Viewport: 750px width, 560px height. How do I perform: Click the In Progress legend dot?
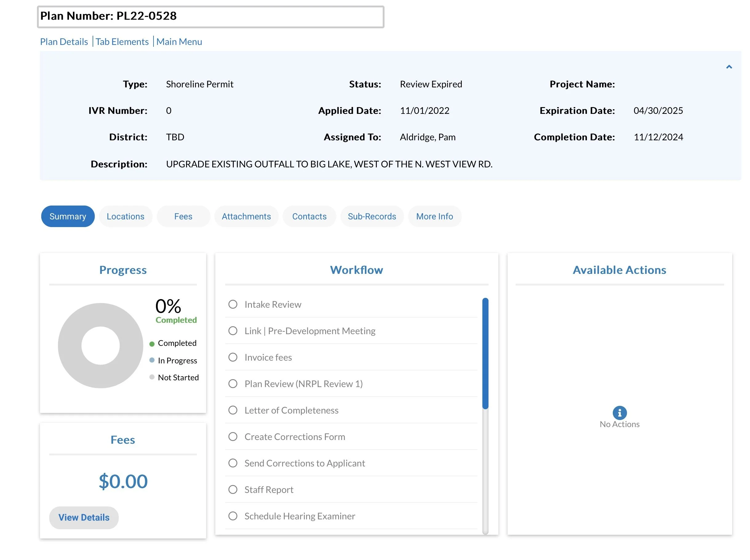click(x=152, y=360)
